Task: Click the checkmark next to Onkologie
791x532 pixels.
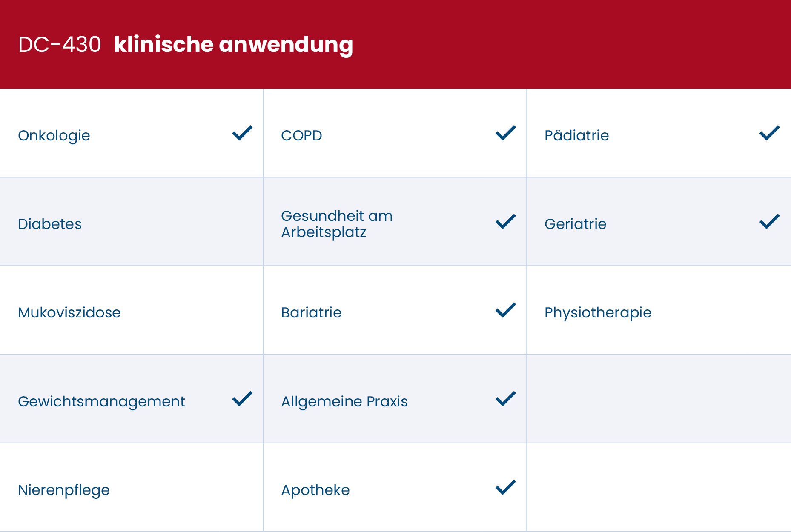Action: click(x=242, y=133)
